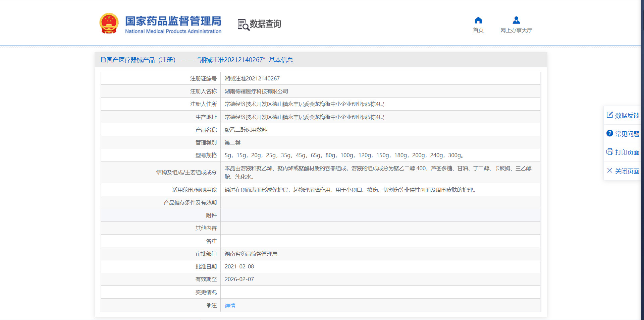Click the 审批部门 row label
Screen dimensions: 644x320
pyautogui.click(x=206, y=254)
